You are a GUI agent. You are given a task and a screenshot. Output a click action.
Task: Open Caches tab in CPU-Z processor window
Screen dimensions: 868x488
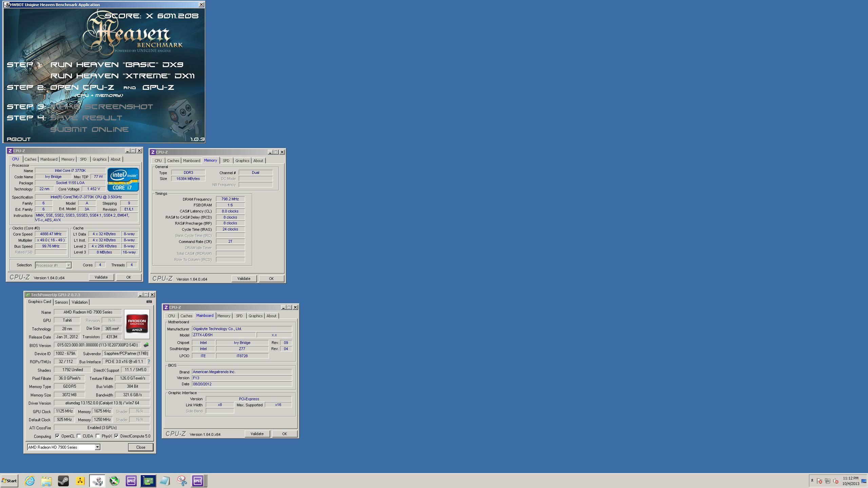point(31,159)
